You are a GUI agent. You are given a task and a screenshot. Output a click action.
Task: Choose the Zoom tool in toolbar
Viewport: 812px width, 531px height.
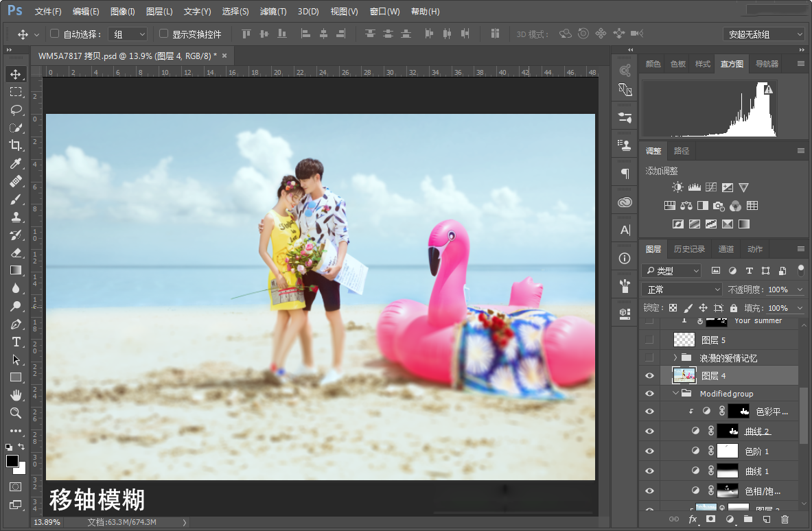16,413
